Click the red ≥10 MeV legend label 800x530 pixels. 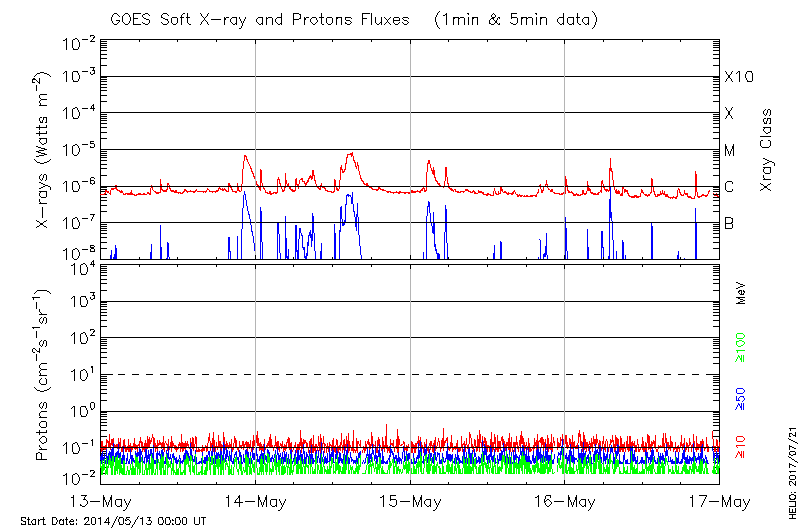pyautogui.click(x=741, y=449)
